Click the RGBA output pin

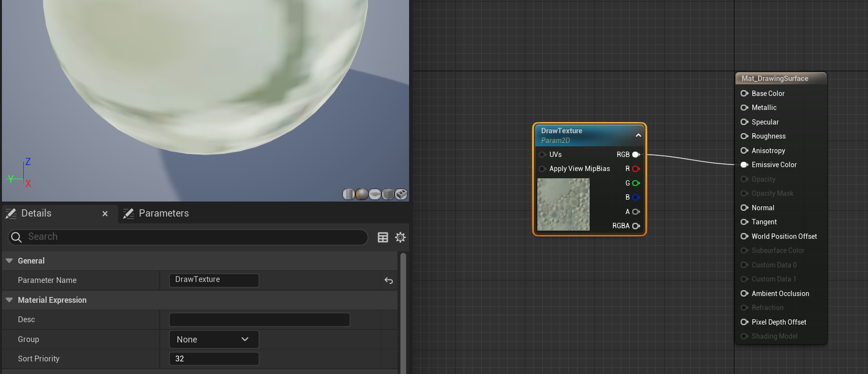coord(636,226)
